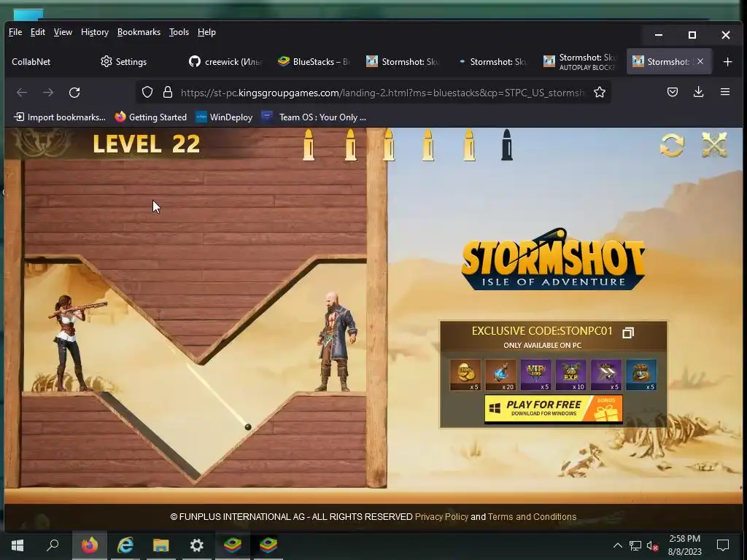Viewport: 747px width, 560px height.
Task: Click the URL address bar field
Action: [x=373, y=93]
